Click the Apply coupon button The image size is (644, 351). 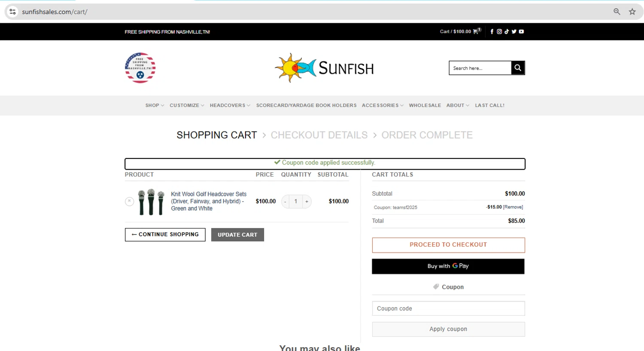tap(448, 329)
